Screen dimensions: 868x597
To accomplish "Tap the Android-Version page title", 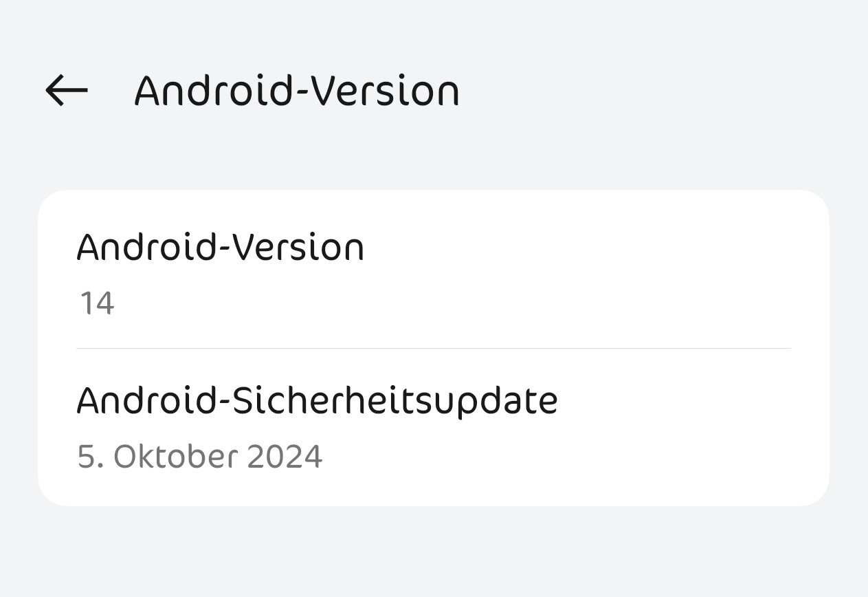I will pos(296,91).
